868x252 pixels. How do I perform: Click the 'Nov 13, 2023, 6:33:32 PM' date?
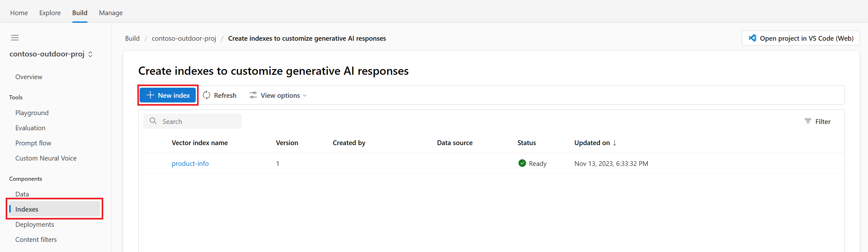611,163
